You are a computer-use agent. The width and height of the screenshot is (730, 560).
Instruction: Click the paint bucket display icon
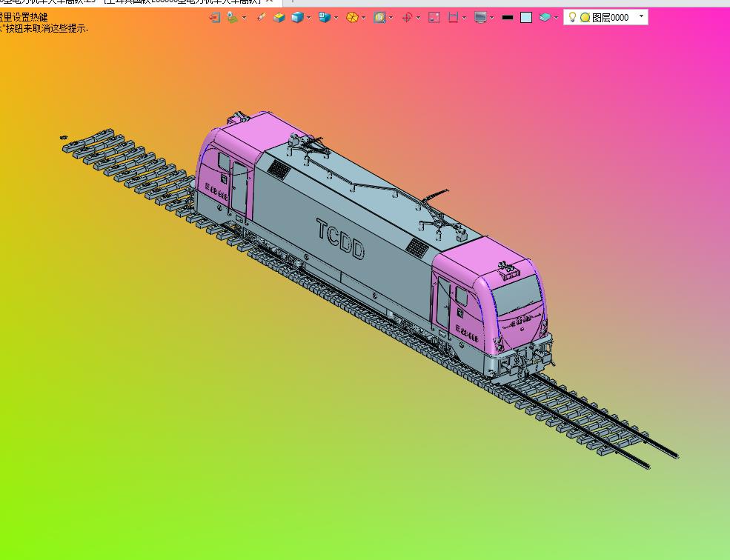click(232, 18)
